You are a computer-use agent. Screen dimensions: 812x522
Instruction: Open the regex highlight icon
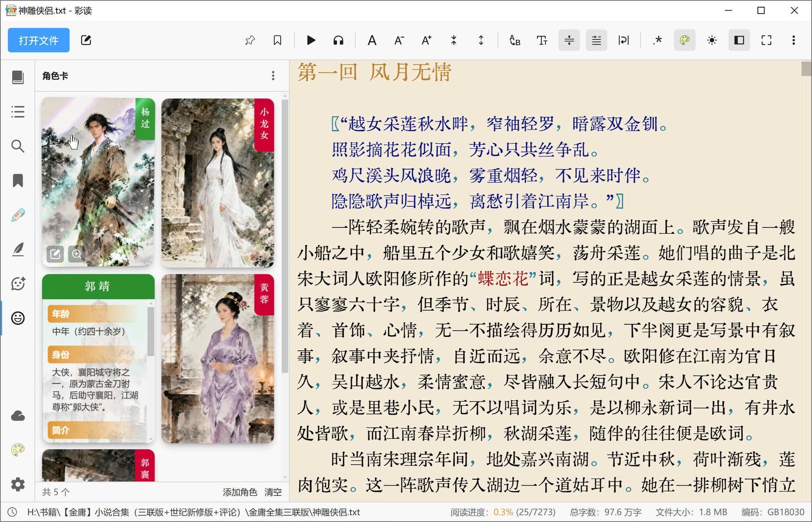[657, 40]
